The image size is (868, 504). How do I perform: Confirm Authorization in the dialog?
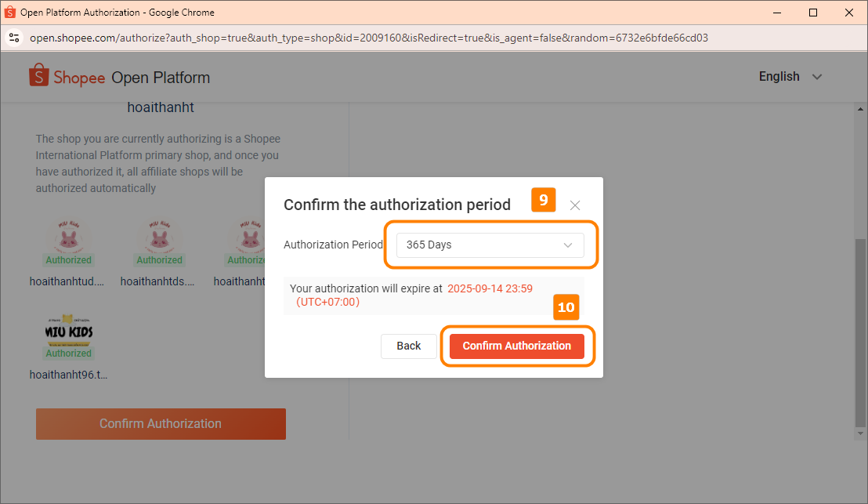(x=517, y=346)
